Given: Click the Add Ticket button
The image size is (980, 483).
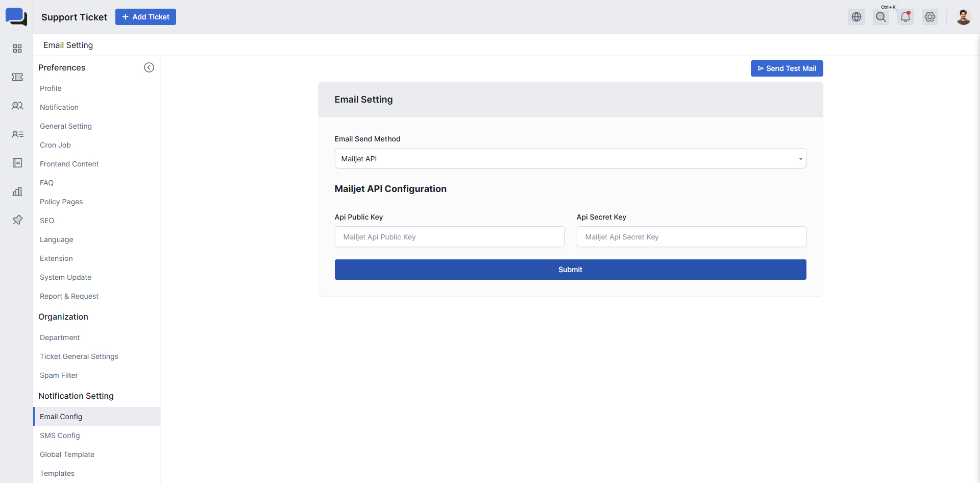Looking at the screenshot, I should 145,17.
